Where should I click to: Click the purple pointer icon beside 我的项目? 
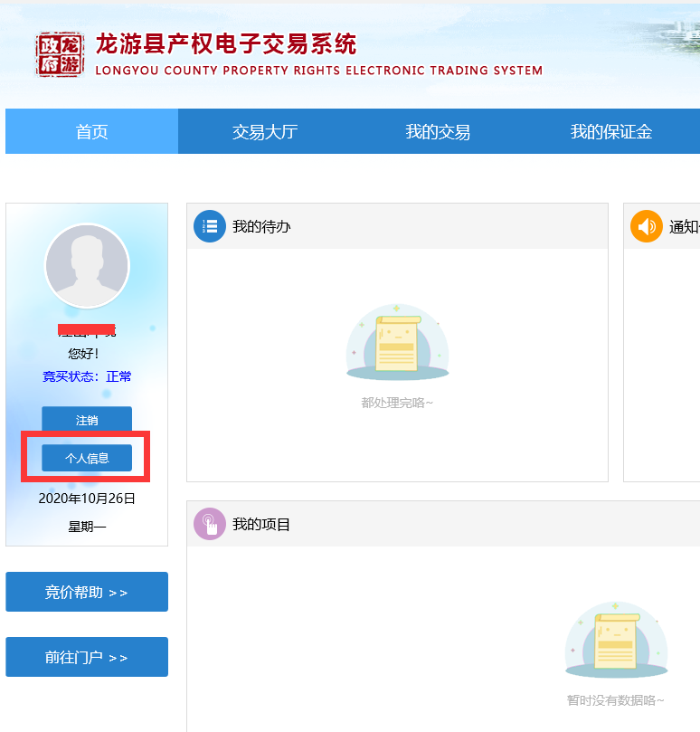pyautogui.click(x=210, y=524)
